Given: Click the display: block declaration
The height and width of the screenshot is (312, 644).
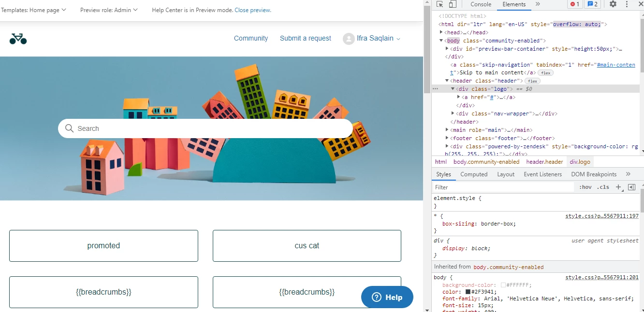Looking at the screenshot, I should pos(466,248).
